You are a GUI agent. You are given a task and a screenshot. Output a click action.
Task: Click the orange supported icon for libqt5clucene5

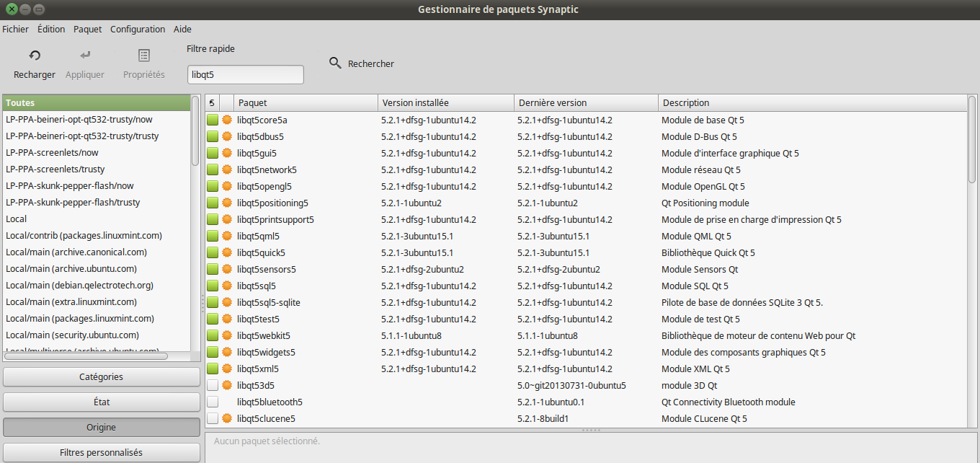click(227, 419)
